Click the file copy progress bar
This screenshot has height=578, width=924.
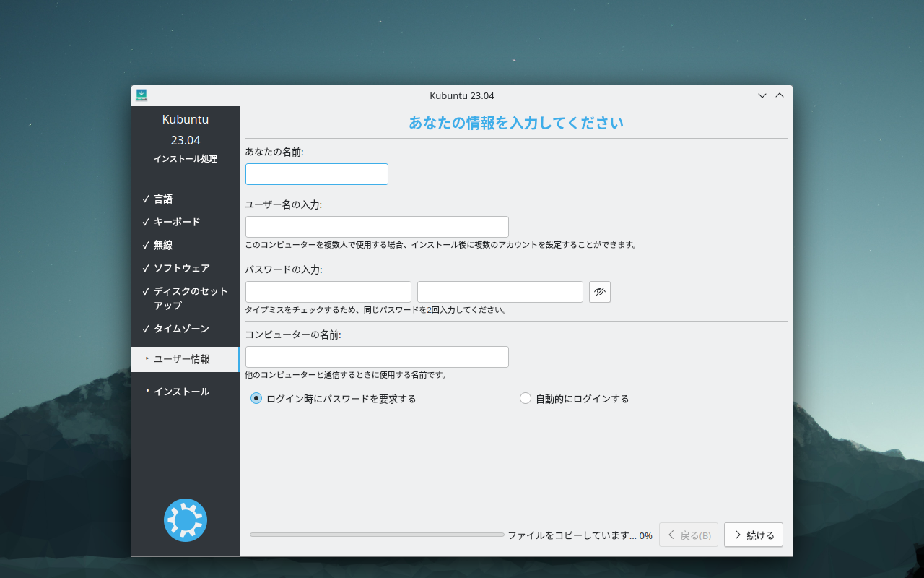tap(377, 535)
